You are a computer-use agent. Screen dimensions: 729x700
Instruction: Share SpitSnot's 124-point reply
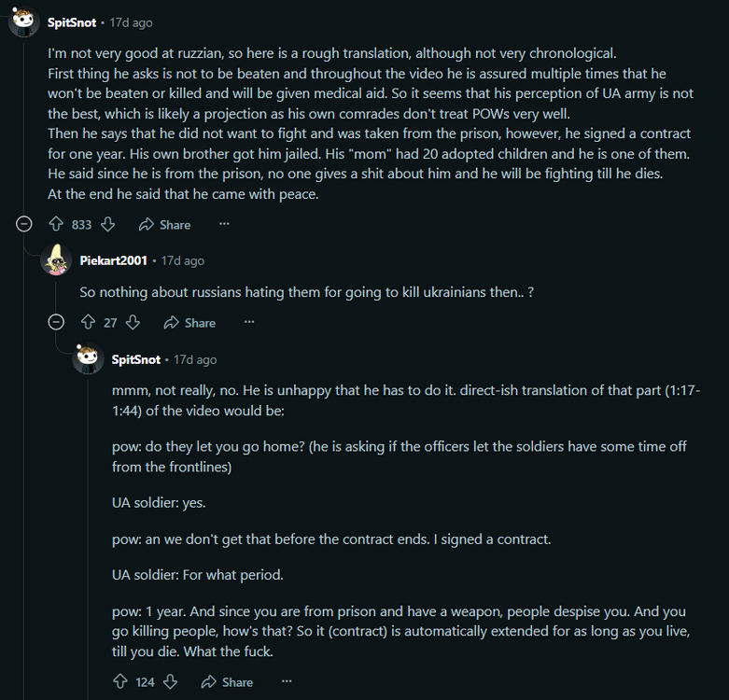[227, 681]
